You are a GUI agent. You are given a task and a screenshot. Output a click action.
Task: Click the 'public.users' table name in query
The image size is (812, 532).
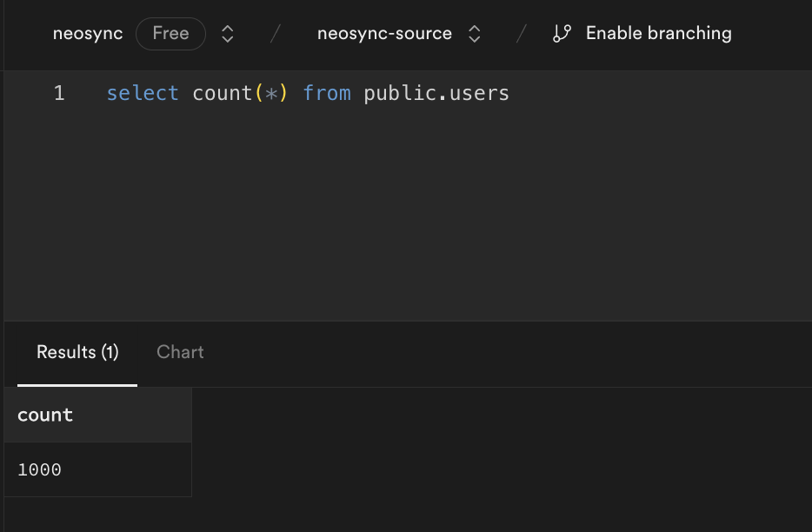click(436, 94)
